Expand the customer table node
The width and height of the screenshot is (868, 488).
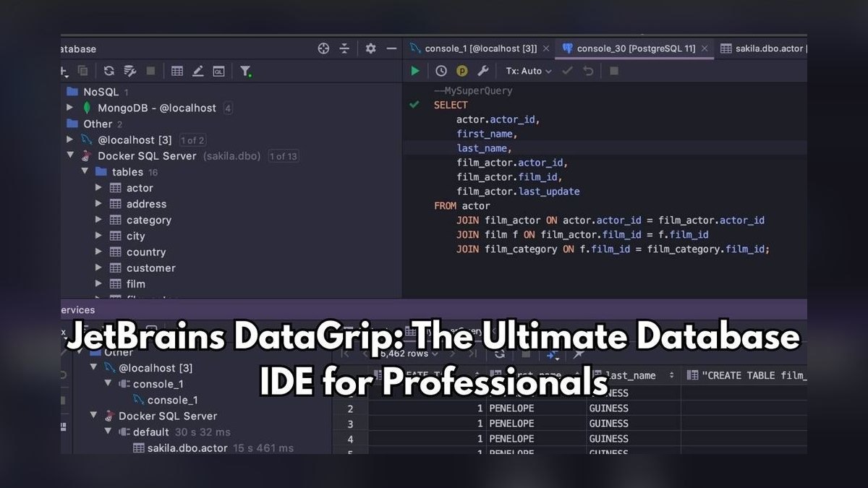tap(99, 267)
